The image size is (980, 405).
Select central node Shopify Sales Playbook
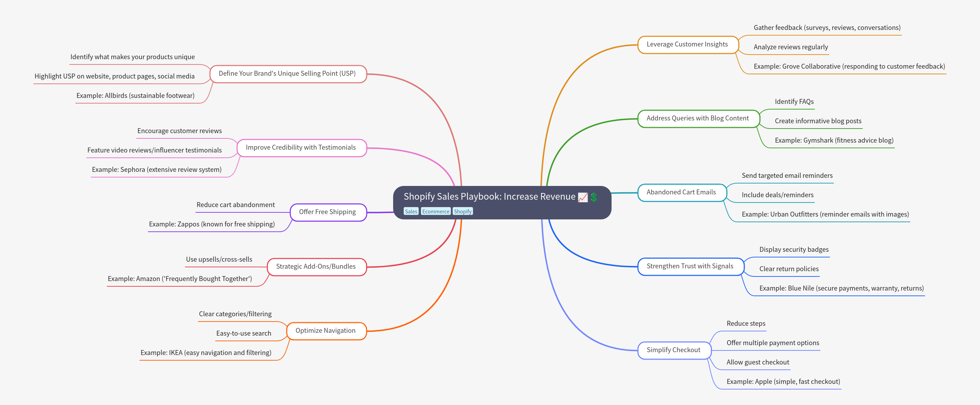tap(502, 203)
